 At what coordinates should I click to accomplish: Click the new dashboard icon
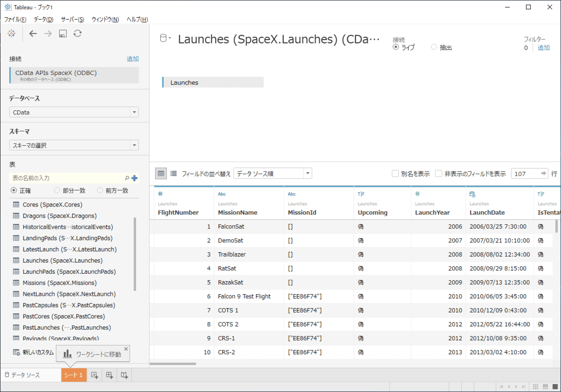click(109, 375)
